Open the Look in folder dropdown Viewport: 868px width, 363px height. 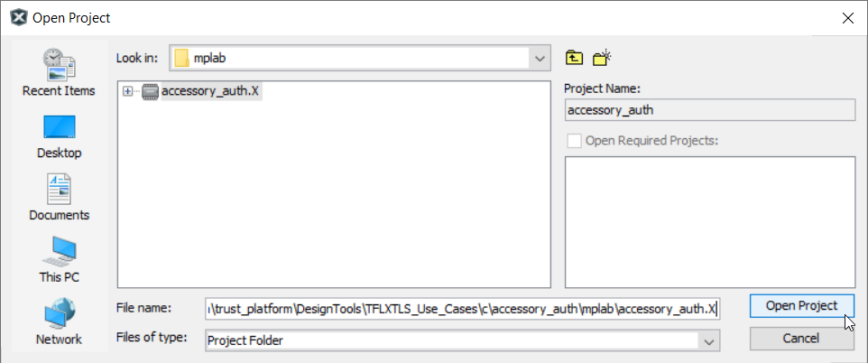540,58
